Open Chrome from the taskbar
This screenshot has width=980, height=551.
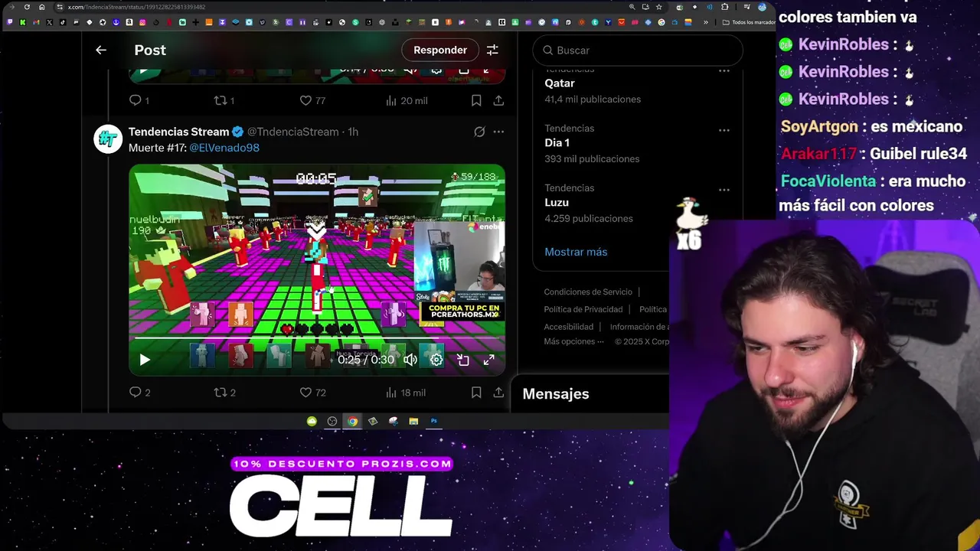pos(352,421)
